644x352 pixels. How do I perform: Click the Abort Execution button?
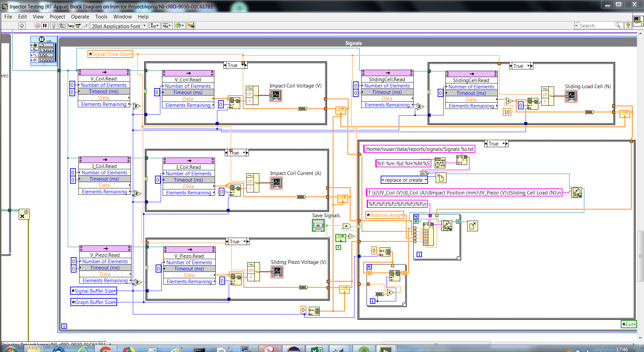pos(38,25)
